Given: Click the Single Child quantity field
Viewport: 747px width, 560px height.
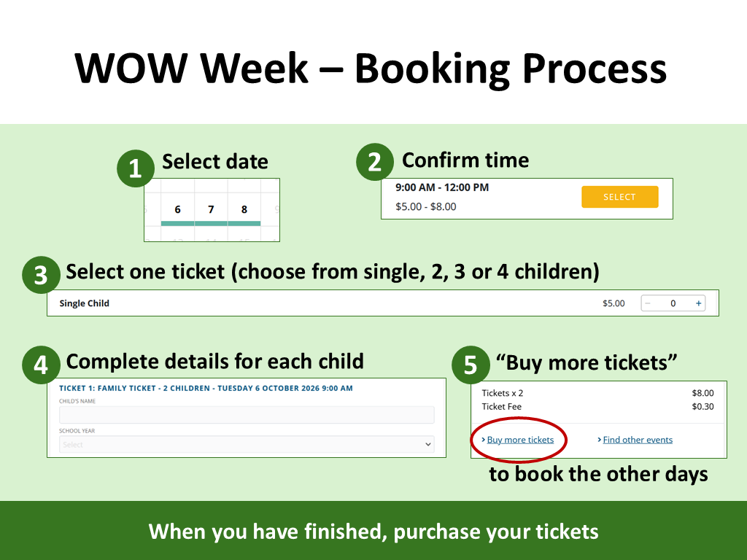Looking at the screenshot, I should tap(673, 303).
